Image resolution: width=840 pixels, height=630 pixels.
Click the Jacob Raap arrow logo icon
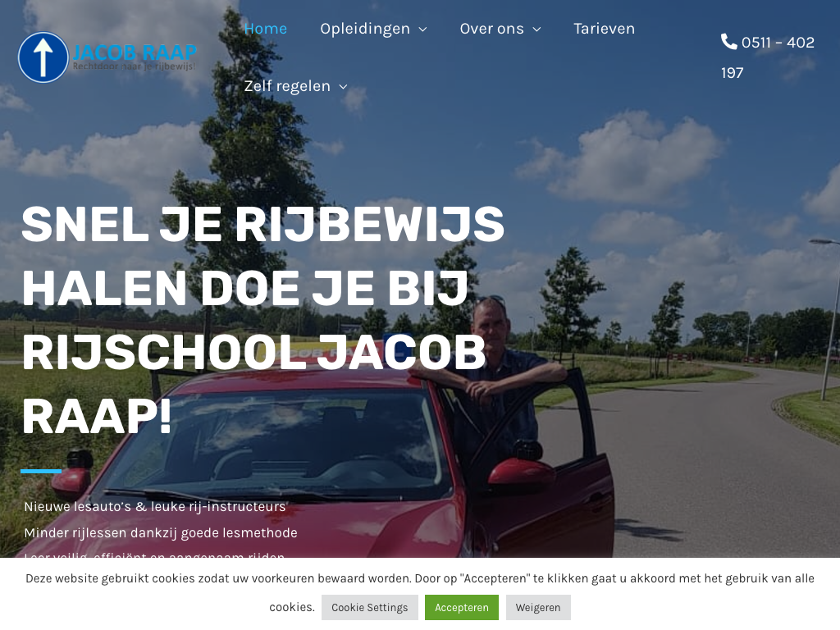click(x=43, y=57)
